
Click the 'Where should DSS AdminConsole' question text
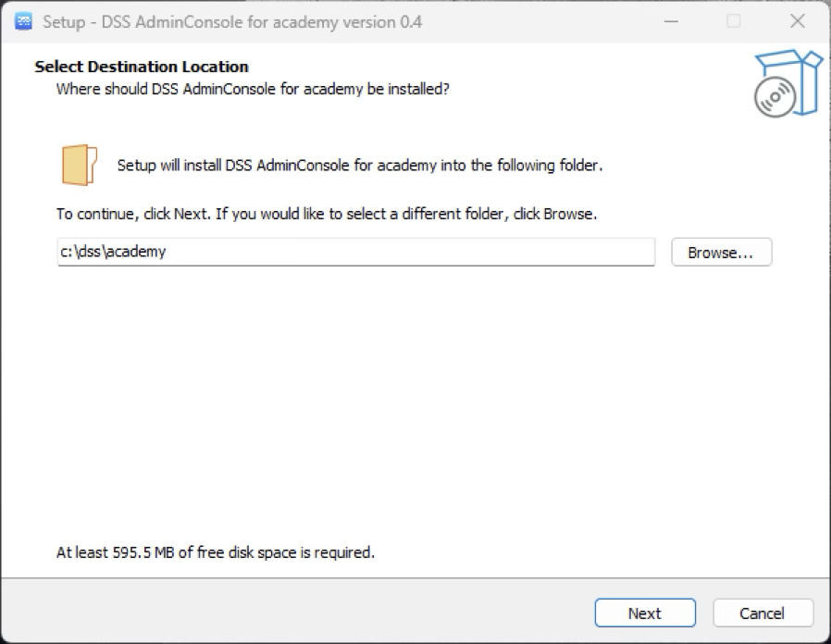tap(253, 89)
